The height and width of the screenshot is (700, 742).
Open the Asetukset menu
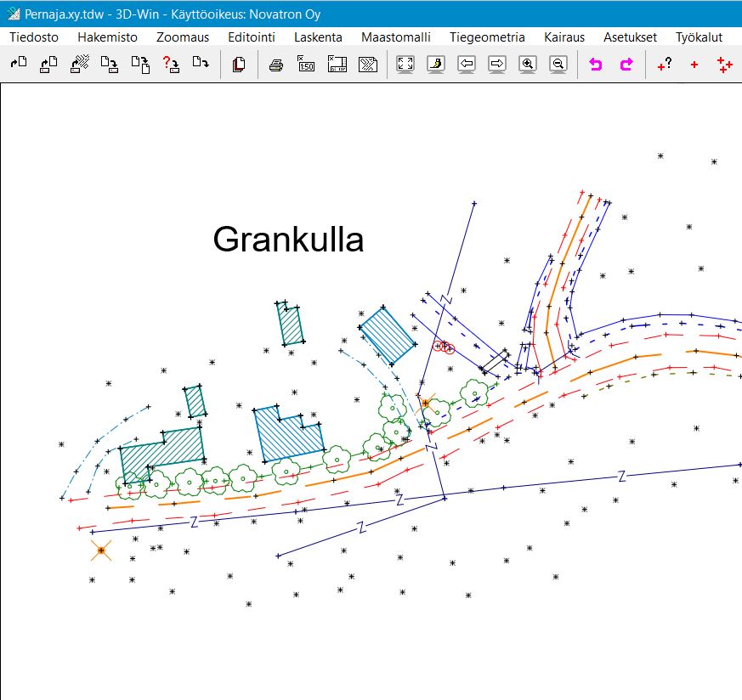[x=630, y=37]
